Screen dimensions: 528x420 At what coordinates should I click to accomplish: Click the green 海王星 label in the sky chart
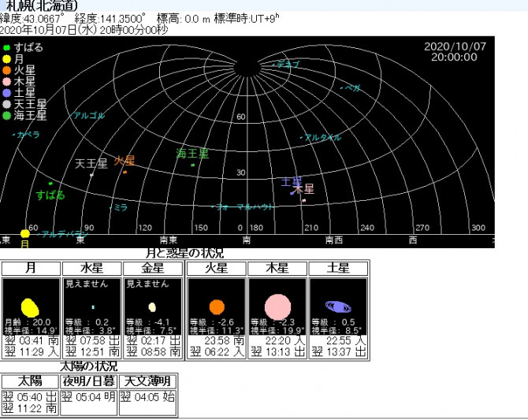192,154
